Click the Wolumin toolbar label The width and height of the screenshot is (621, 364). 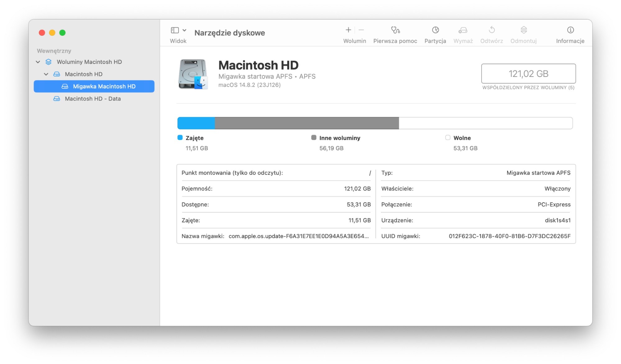point(354,41)
